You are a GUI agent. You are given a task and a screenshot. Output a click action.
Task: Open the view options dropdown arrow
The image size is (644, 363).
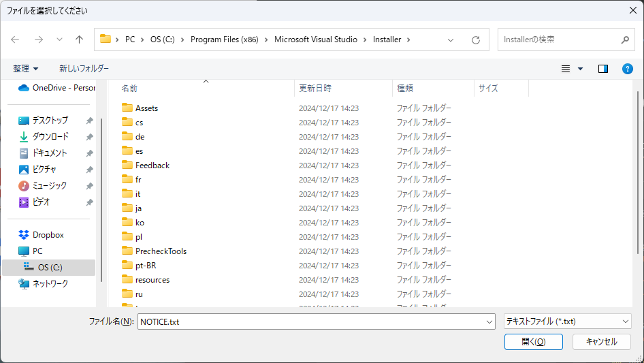[x=580, y=69]
